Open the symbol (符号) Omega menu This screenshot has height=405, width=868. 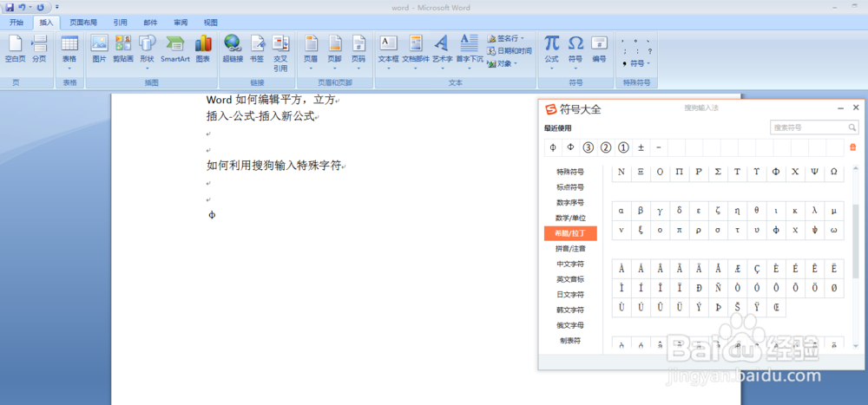pyautogui.click(x=575, y=53)
